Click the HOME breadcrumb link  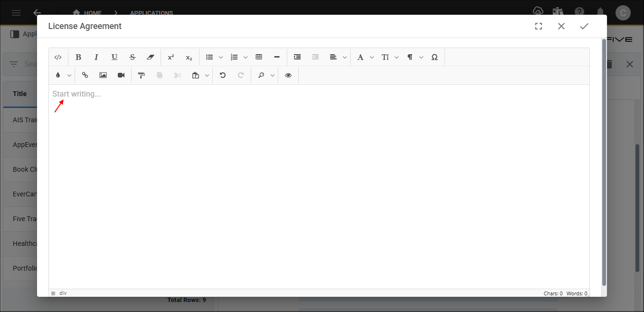click(x=93, y=13)
